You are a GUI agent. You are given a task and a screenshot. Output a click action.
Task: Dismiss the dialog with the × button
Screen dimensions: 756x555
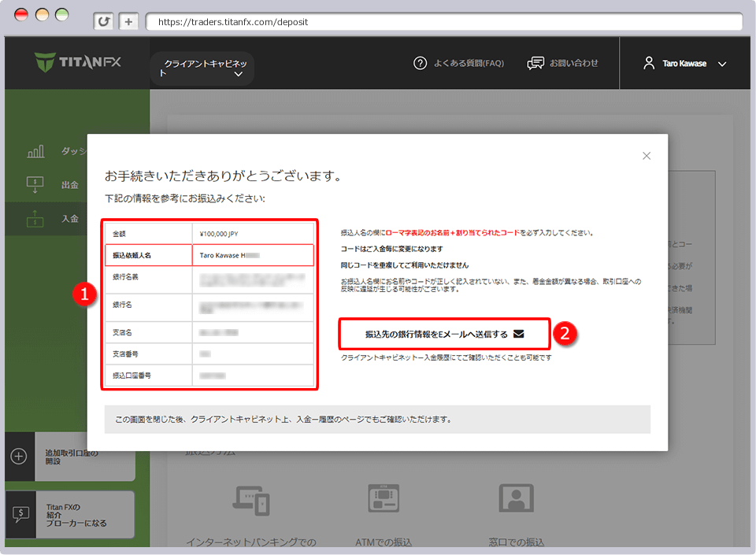[647, 156]
